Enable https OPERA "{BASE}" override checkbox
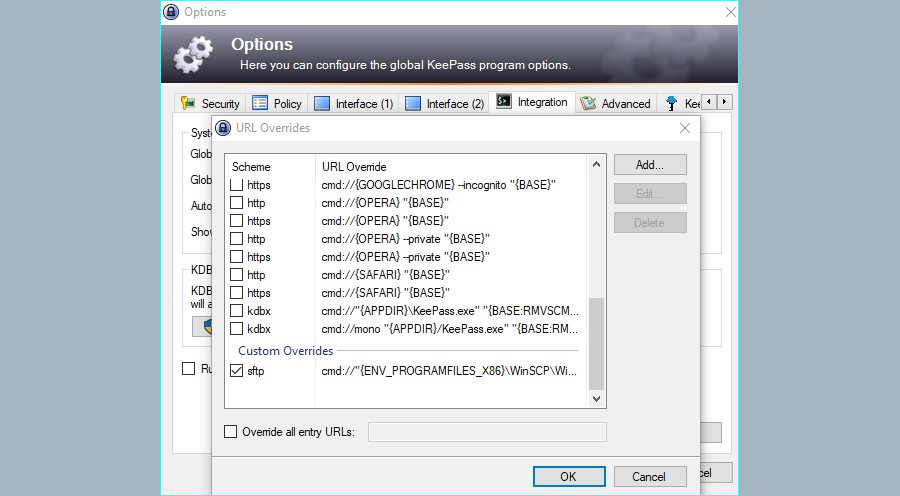 [236, 220]
